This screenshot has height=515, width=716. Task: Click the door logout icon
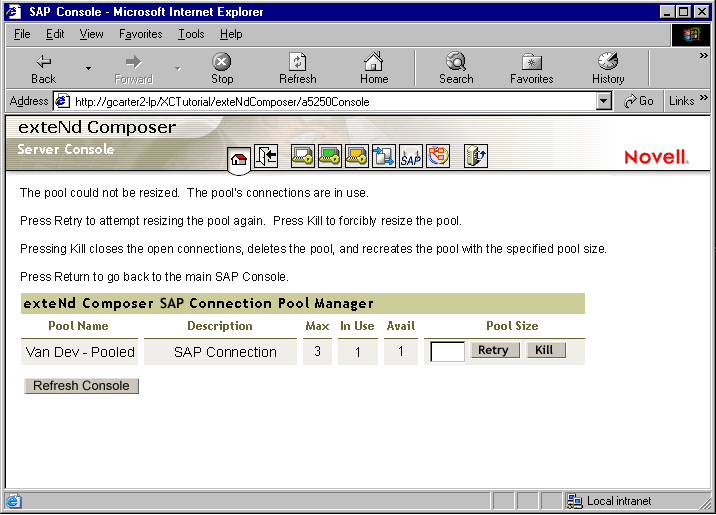(266, 156)
